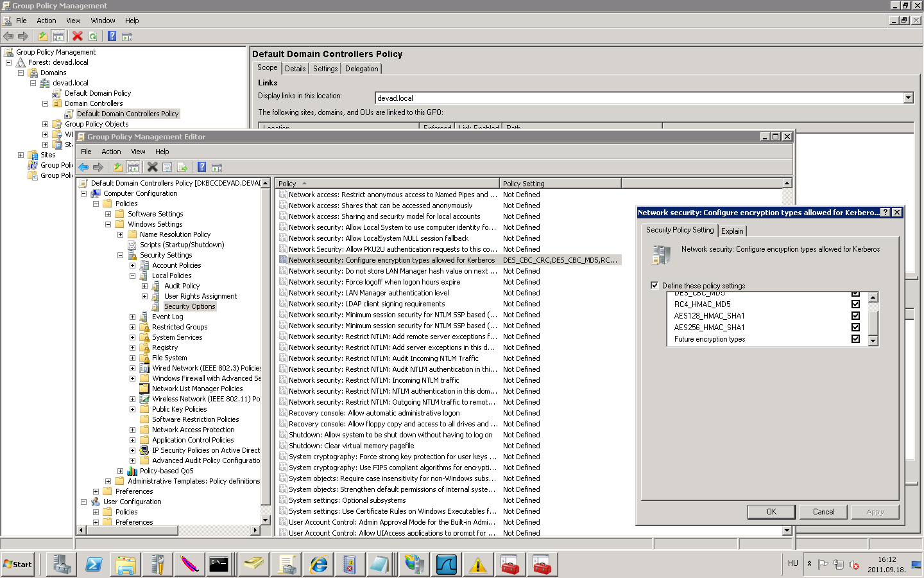This screenshot has width=924, height=578.
Task: Click Export List icon in Editor toolbar
Action: pos(182,168)
